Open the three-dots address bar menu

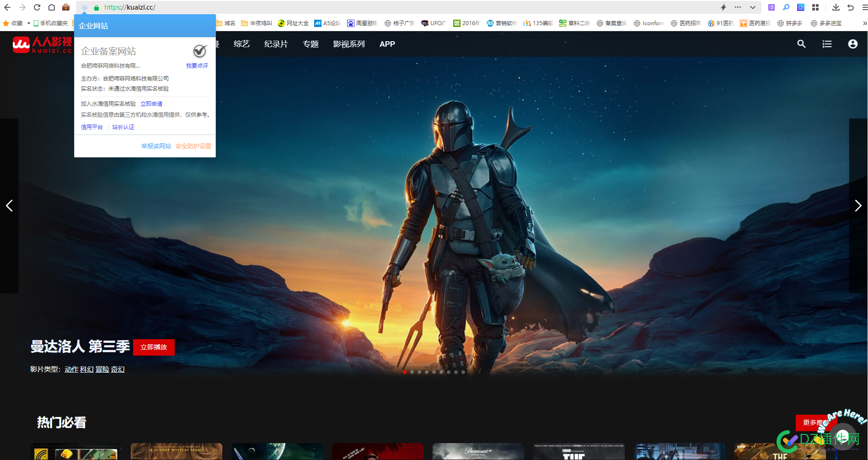738,7
